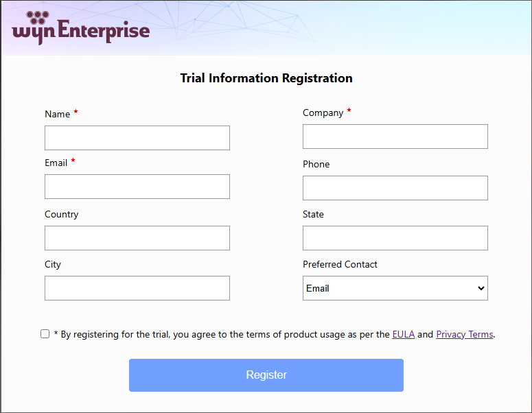This screenshot has width=532, height=413.
Task: Focus the Country text field
Action: click(137, 238)
